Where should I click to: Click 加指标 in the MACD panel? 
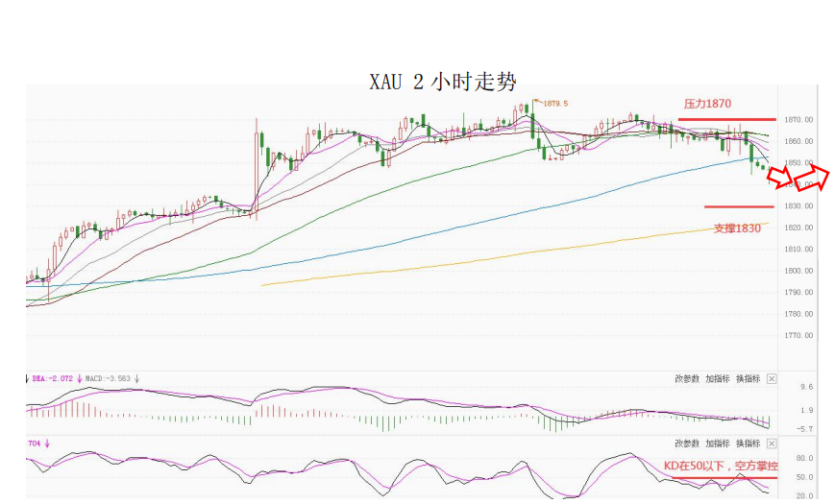(718, 379)
